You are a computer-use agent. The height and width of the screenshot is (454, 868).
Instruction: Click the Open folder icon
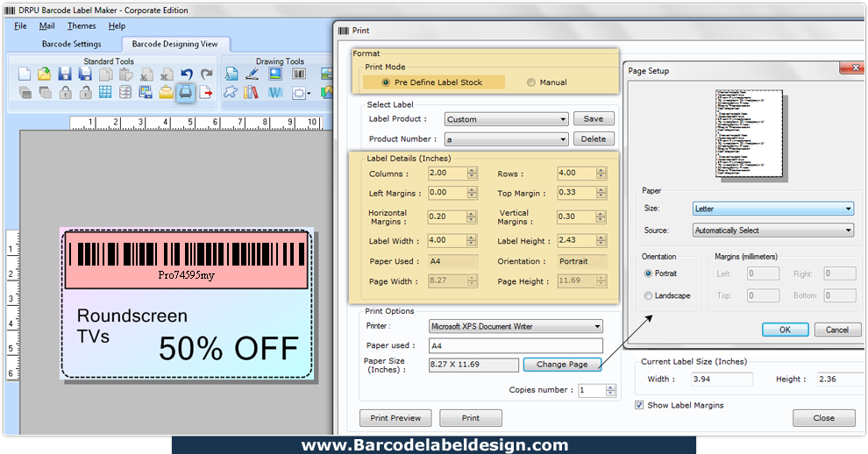point(45,74)
